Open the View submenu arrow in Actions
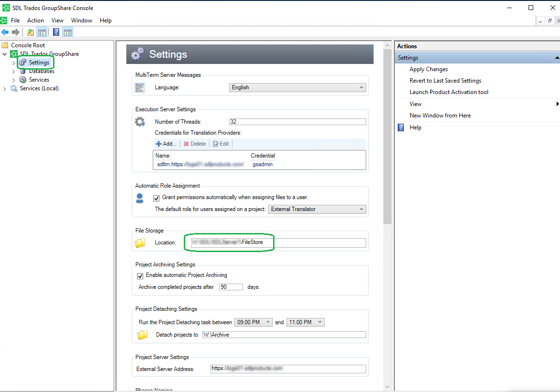Image resolution: width=560 pixels, height=392 pixels. [x=557, y=104]
